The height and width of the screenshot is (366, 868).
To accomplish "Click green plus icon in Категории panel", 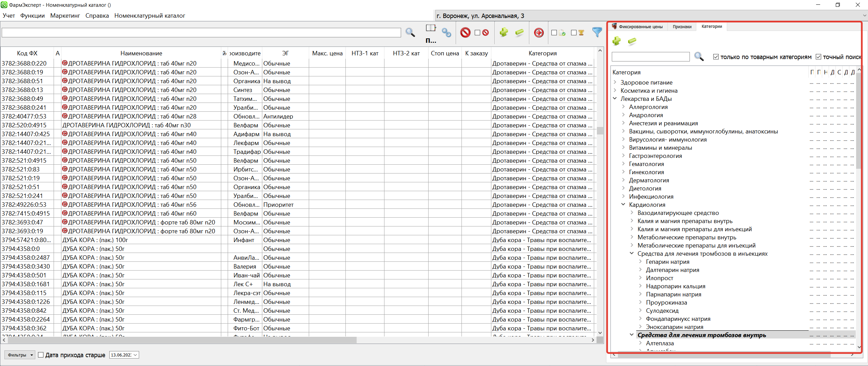I will 616,41.
